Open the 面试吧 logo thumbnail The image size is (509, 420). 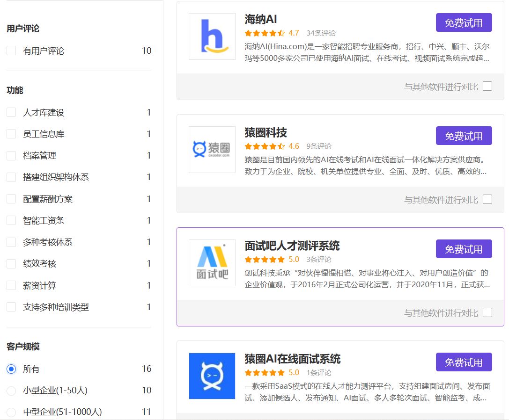[x=212, y=263]
